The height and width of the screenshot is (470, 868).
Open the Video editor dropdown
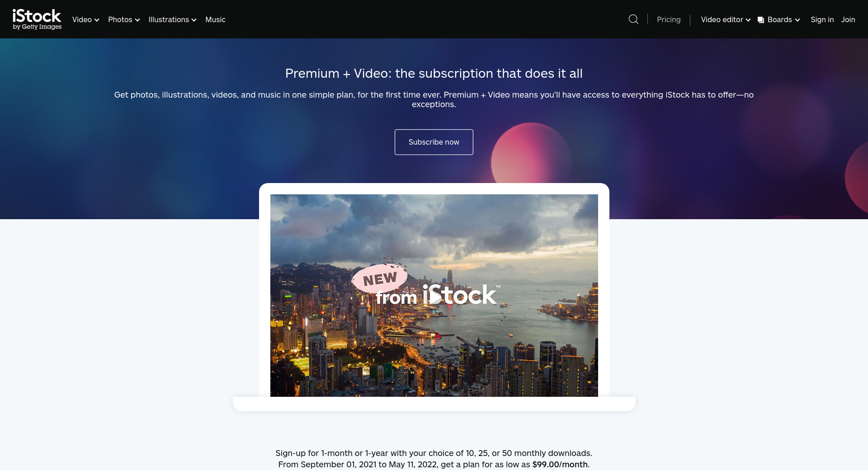point(726,19)
